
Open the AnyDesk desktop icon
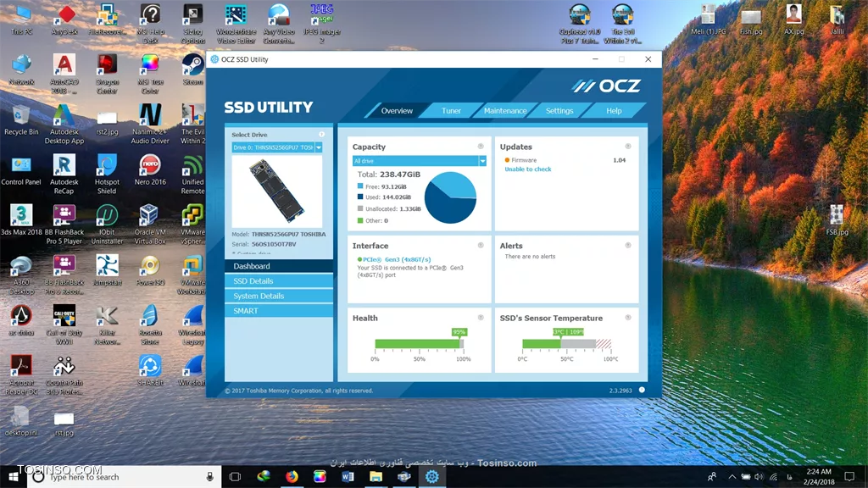pyautogui.click(x=64, y=20)
